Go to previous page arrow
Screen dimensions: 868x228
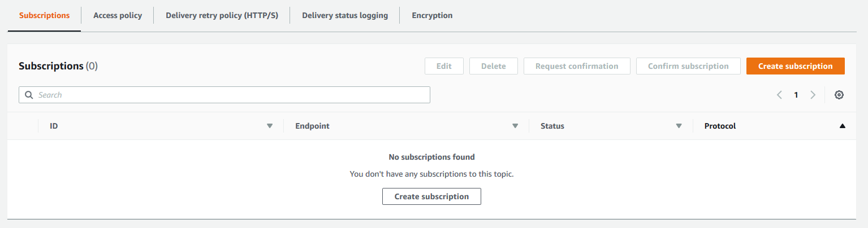pyautogui.click(x=779, y=95)
